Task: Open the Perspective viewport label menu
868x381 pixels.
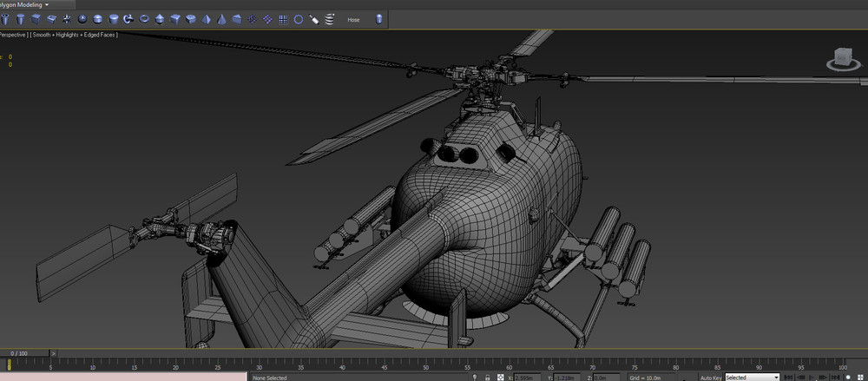Action: click(12, 35)
